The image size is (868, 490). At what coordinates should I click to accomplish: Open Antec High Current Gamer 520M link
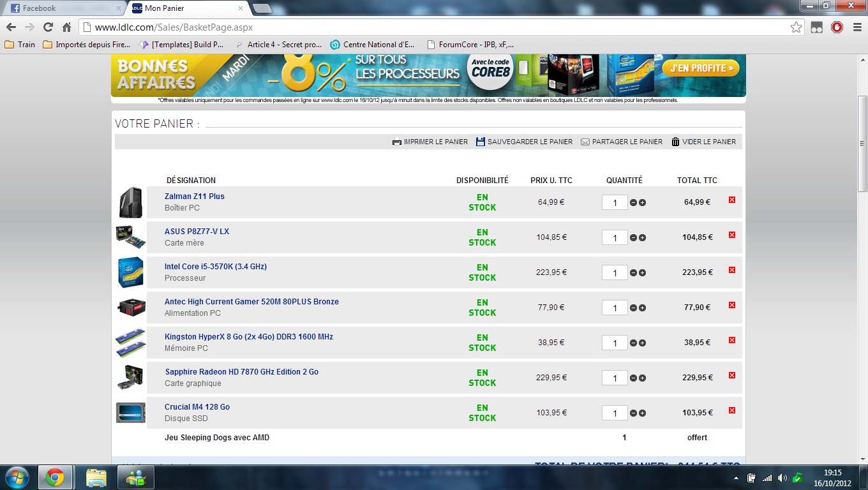pyautogui.click(x=251, y=302)
